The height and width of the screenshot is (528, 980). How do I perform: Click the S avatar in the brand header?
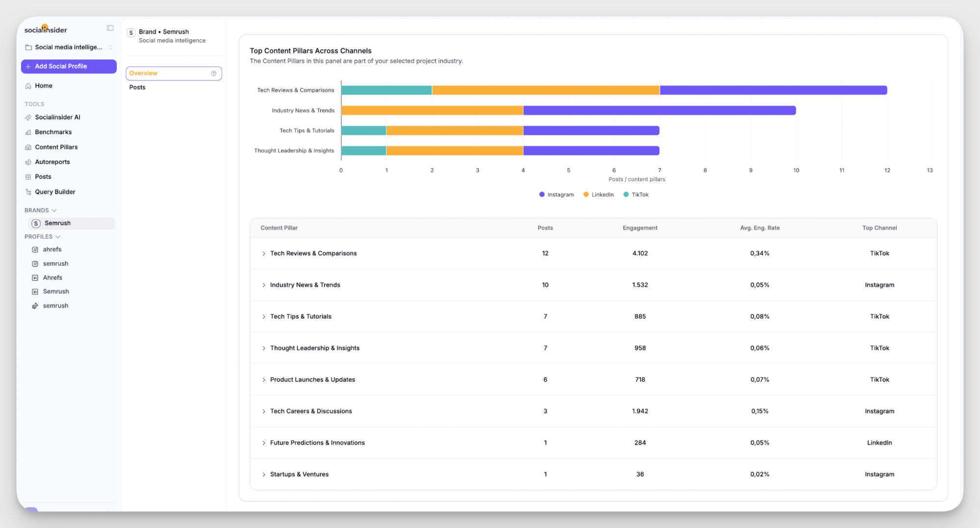131,33
